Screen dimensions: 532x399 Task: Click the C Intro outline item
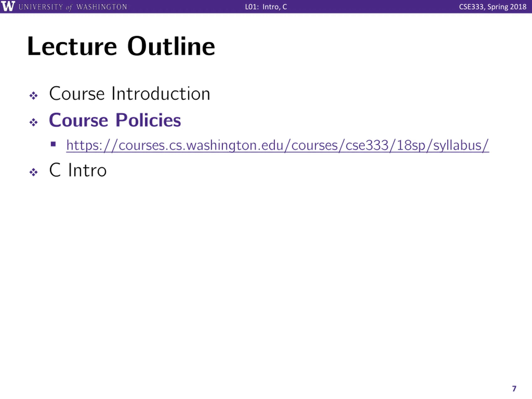click(78, 170)
